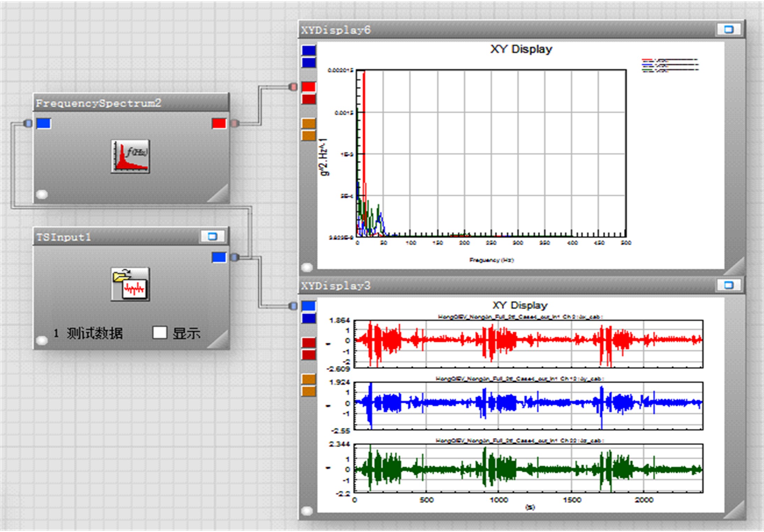Click TSInput1's blue output pad
The image size is (764, 532).
coord(219,257)
